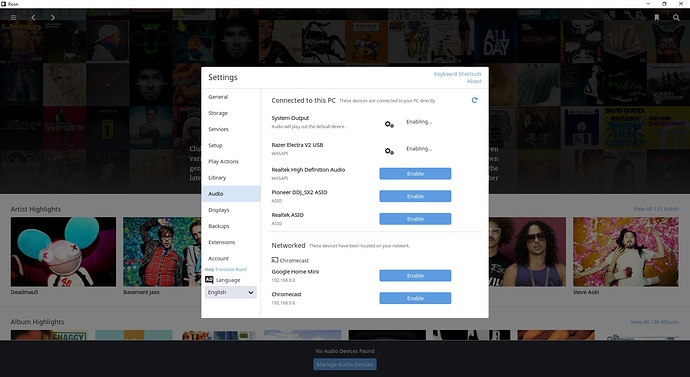View All 126 Albums
690x377 pixels.
point(654,322)
